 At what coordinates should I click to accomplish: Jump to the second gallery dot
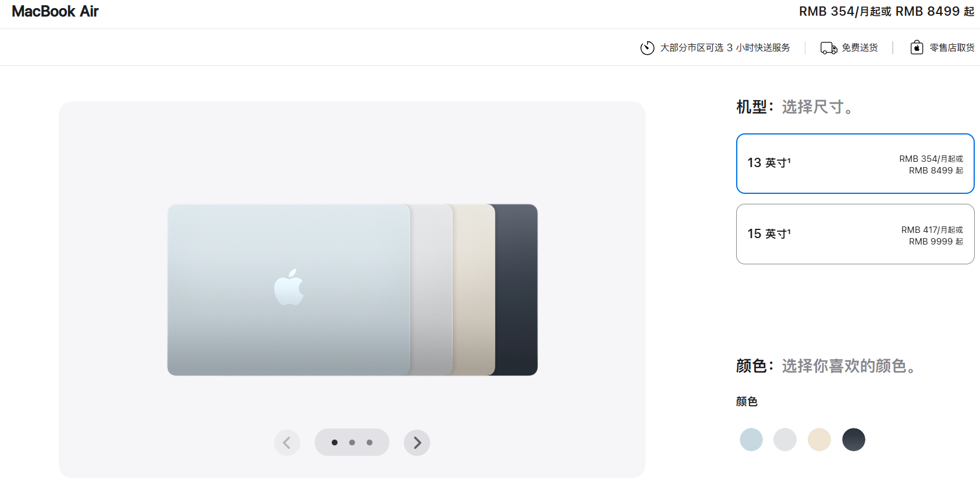[x=352, y=442]
